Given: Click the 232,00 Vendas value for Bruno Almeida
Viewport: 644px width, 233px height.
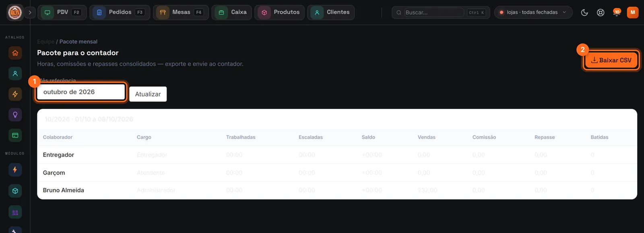Looking at the screenshot, I should 427,190.
